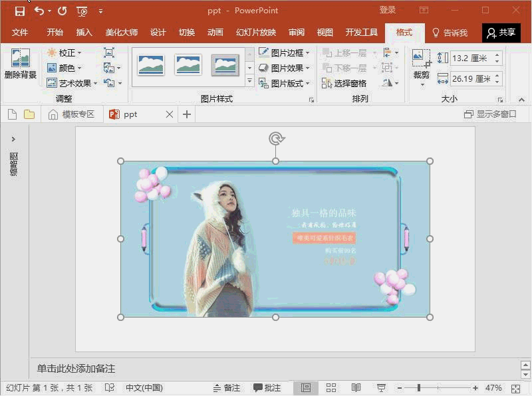532x396 pixels.
Task: Toggle reading view in status bar
Action: point(356,388)
